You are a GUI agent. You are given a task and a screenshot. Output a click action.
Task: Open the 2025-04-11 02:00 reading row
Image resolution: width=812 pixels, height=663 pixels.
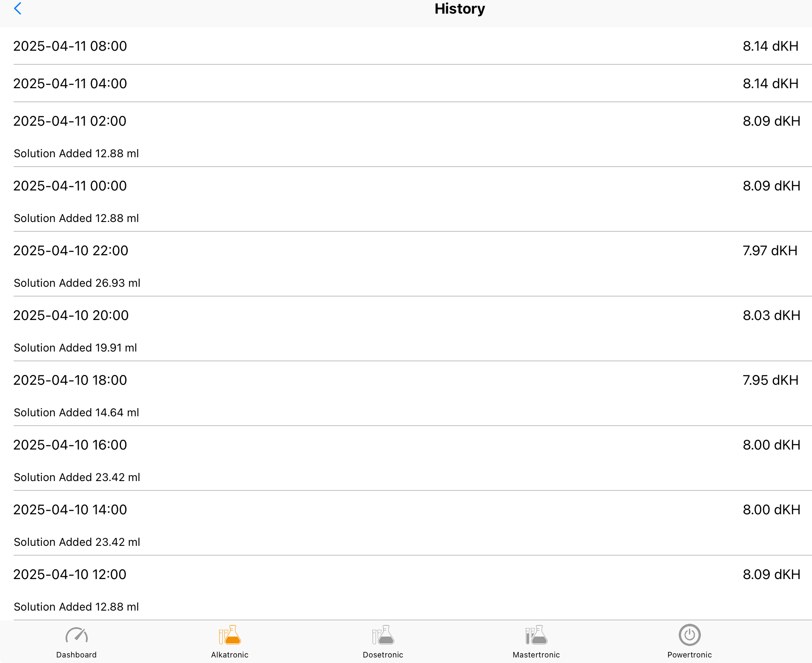[x=70, y=121]
